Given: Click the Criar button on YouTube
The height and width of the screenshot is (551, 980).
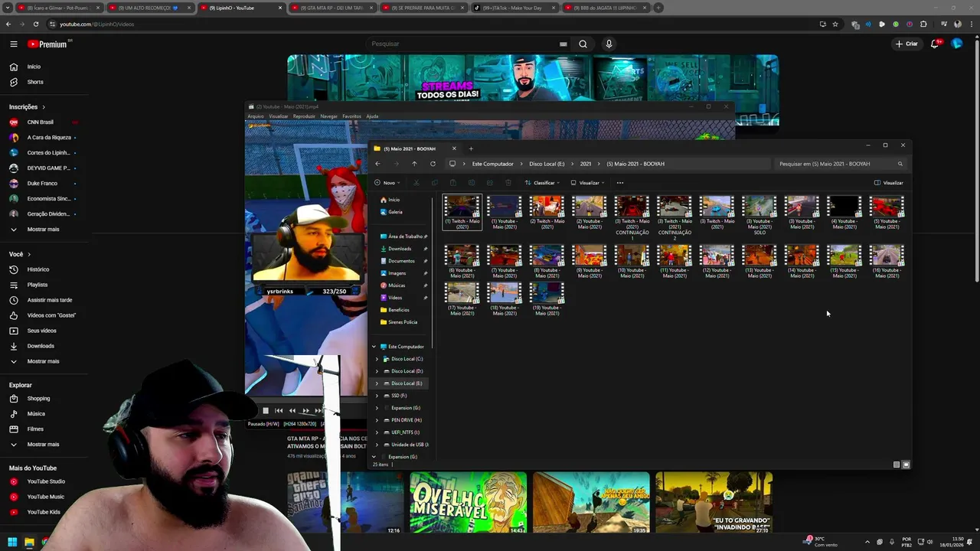Looking at the screenshot, I should click(906, 44).
